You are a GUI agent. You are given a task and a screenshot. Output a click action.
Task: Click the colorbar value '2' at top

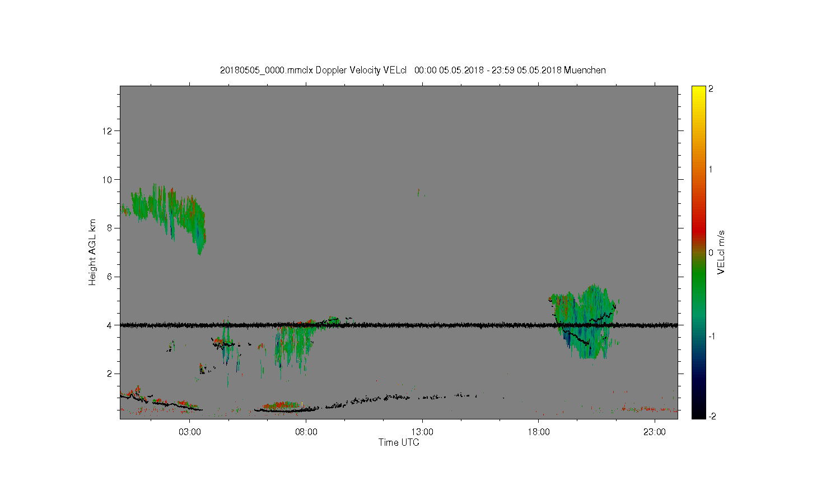[711, 88]
